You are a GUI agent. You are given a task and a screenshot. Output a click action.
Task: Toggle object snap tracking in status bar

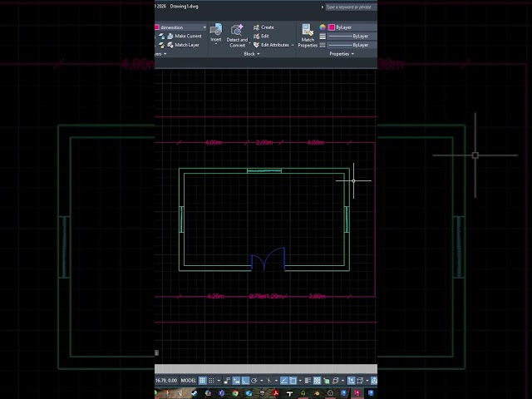point(284,381)
